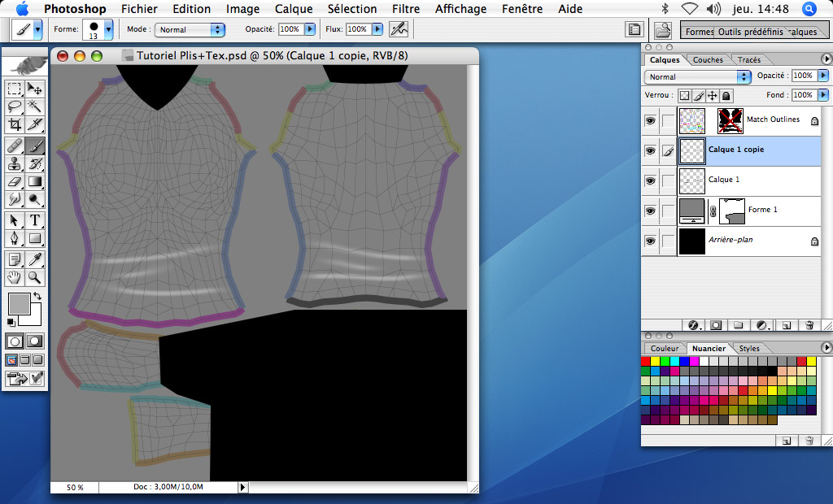The image size is (833, 504).
Task: Select the Brush tool in toolbox
Action: 35,146
